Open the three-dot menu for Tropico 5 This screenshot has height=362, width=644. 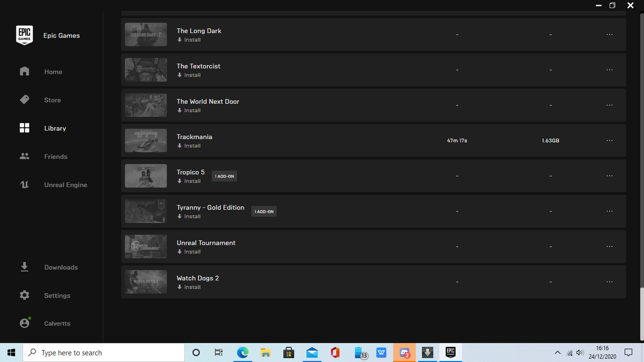pyautogui.click(x=609, y=175)
